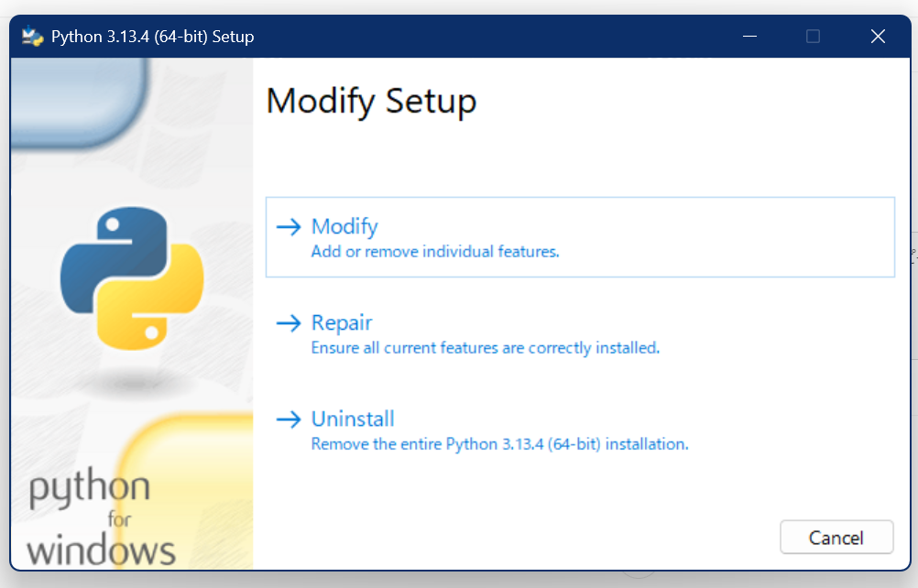Screen dimensions: 918x588
Task: Cancel the Python setup dialog
Action: [x=836, y=537]
